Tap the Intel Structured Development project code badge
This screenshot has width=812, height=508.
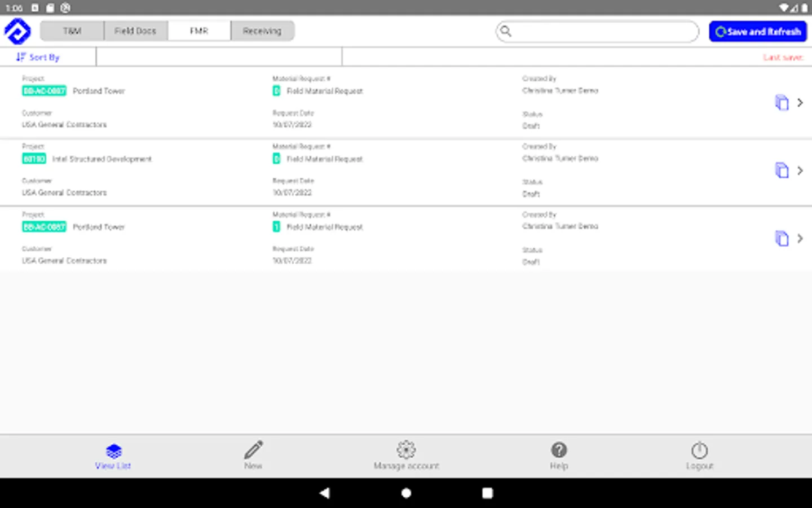(34, 159)
